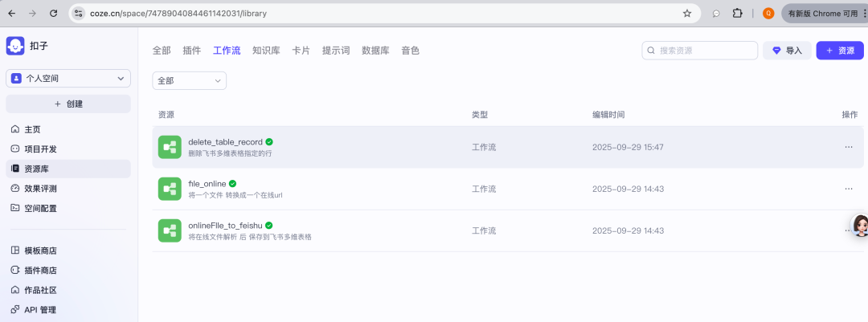Select the 数据库 tab
Image resolution: width=868 pixels, height=322 pixels.
point(375,51)
